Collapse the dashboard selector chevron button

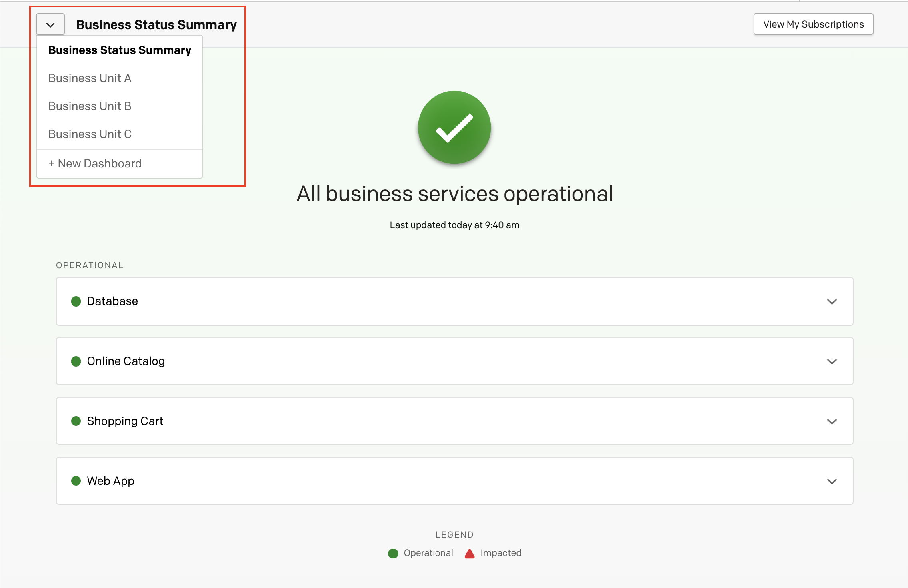pyautogui.click(x=50, y=25)
